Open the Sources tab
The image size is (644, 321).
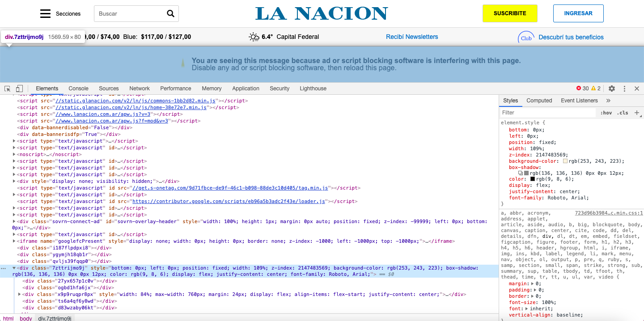pos(109,89)
